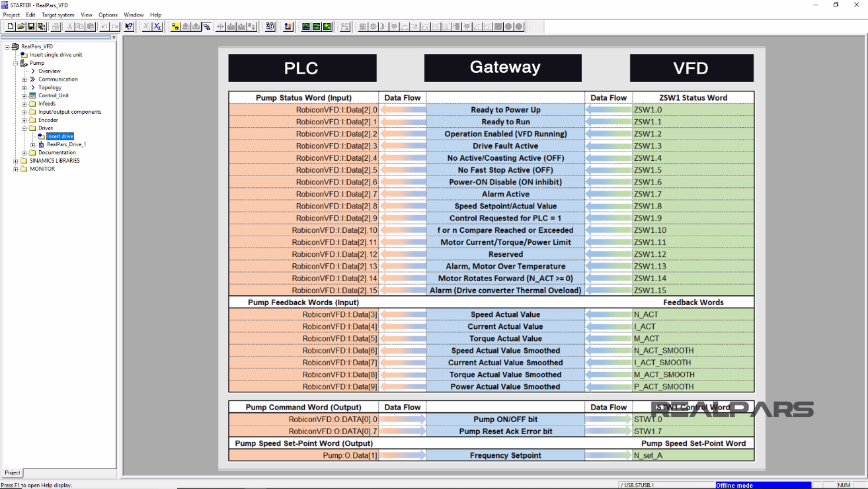The height and width of the screenshot is (489, 868).
Task: Expand the MONITOR folder
Action: tap(16, 169)
